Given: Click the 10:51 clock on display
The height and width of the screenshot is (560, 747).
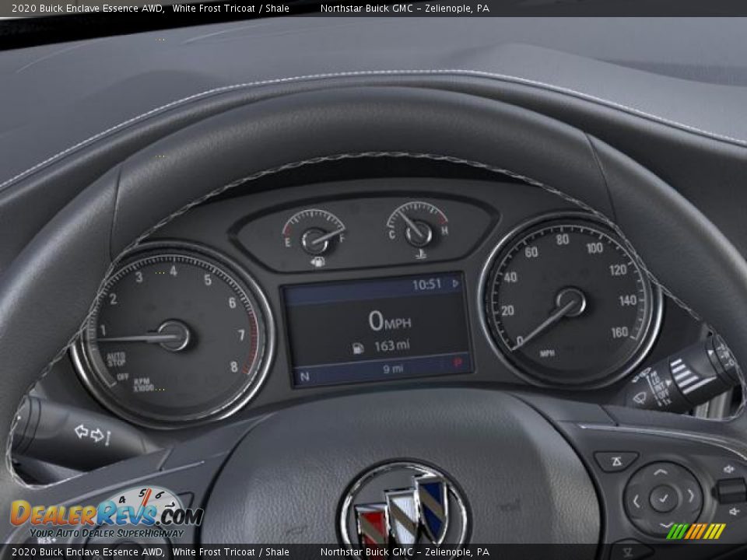Looking at the screenshot, I should coord(427,285).
